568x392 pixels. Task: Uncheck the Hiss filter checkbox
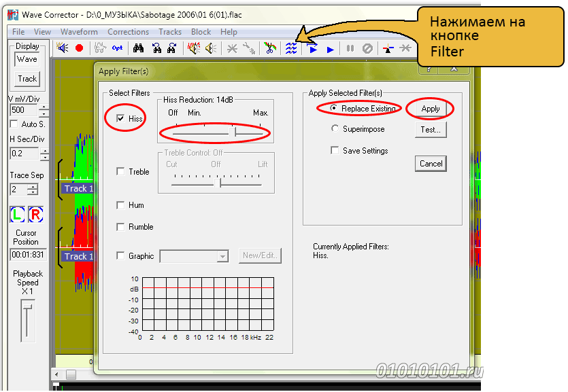click(120, 118)
